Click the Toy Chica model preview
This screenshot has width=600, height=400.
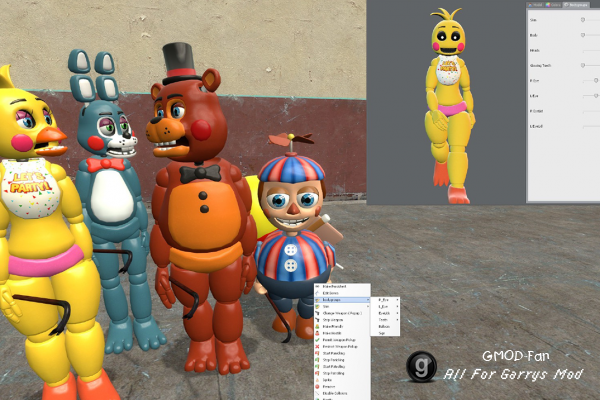pos(449,107)
